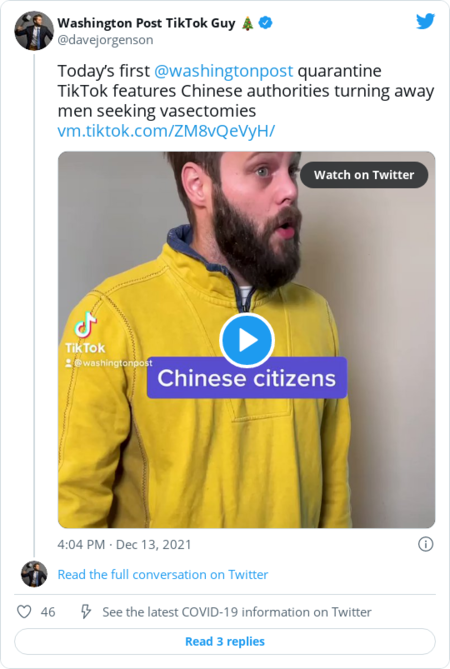This screenshot has height=669, width=450.
Task: Open See the latest COVID-19 information link
Action: pos(237,612)
